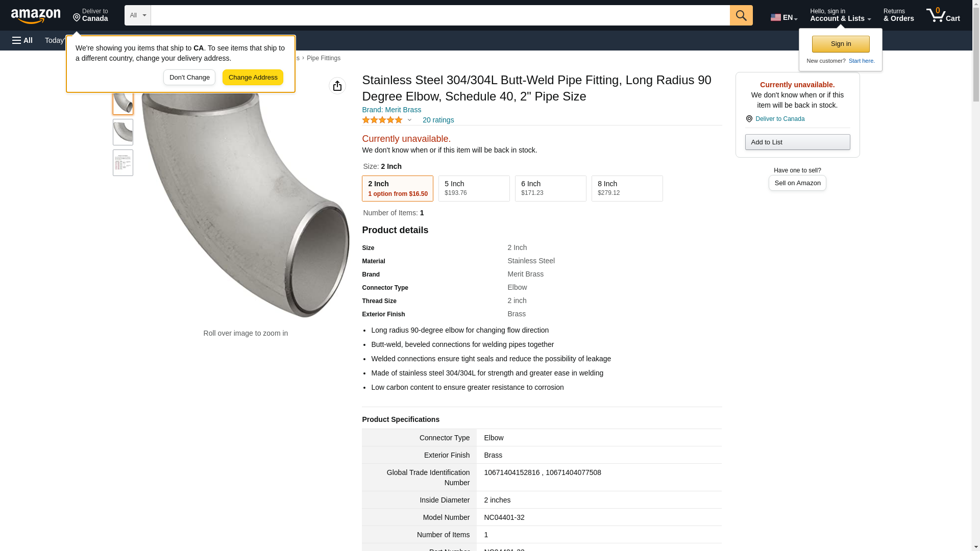Expand the search category All dropdown
Viewport: 980px width, 551px height.
point(138,15)
